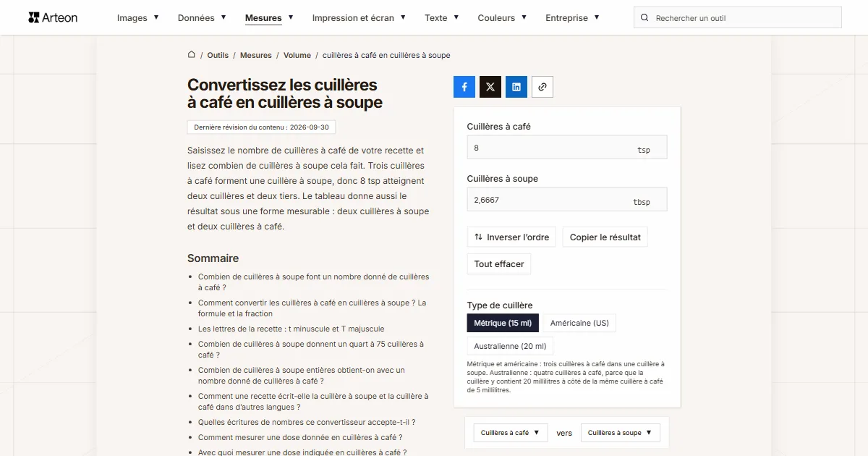The width and height of the screenshot is (868, 456).
Task: Click the 'Type de cuillère' label
Action: 500,305
